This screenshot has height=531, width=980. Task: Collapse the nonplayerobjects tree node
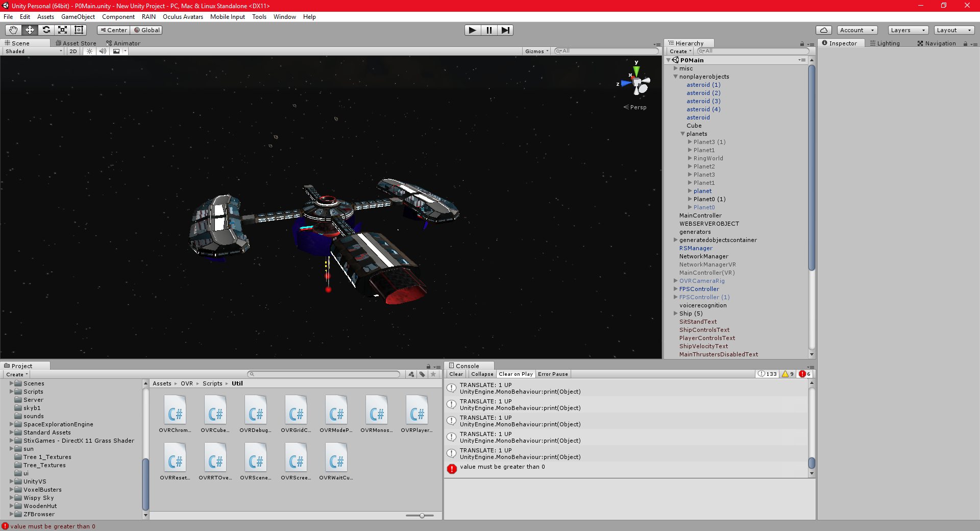[675, 77]
